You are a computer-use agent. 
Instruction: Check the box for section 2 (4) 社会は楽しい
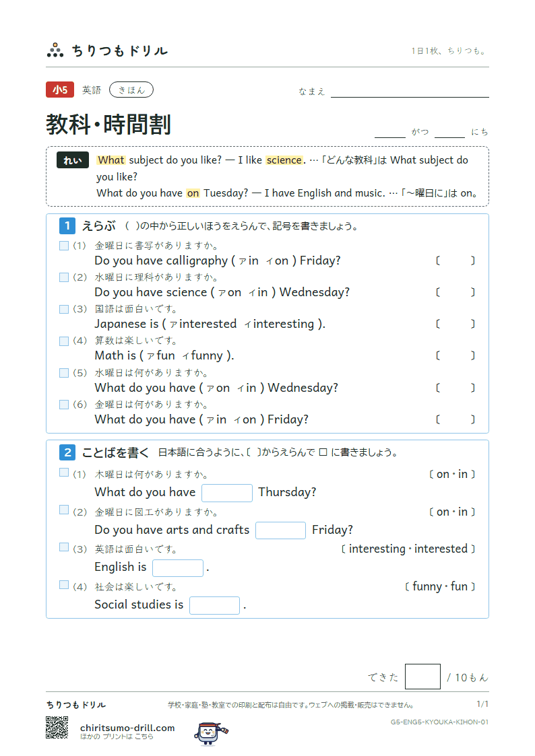point(64,584)
